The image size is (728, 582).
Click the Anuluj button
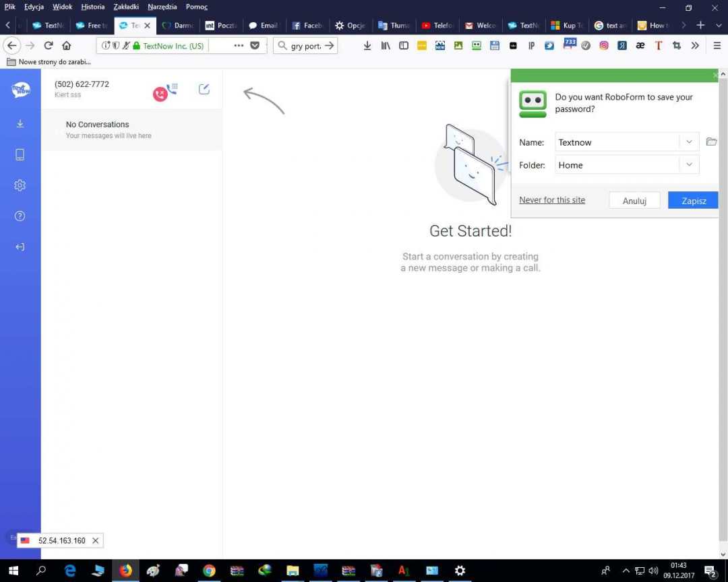pyautogui.click(x=634, y=201)
